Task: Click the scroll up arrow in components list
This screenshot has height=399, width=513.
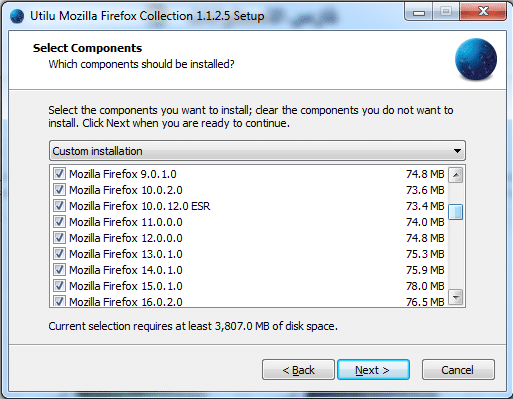Action: click(x=456, y=175)
